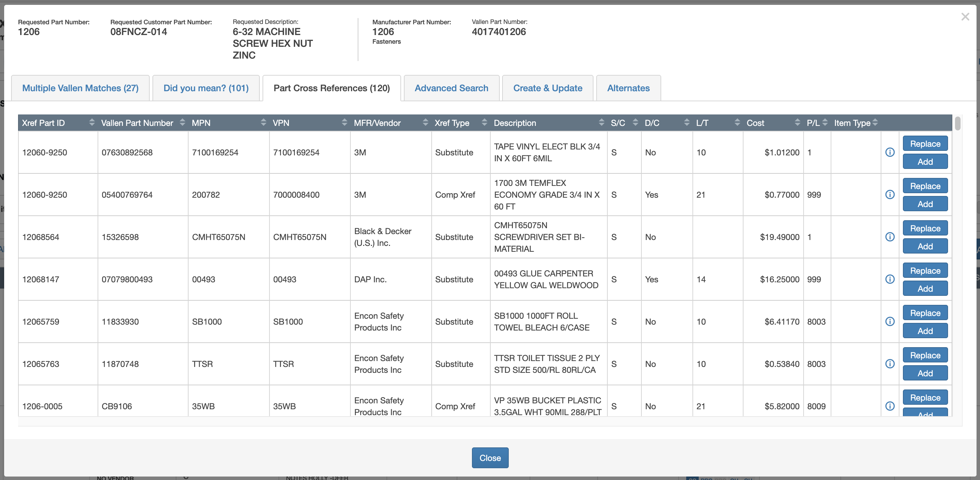Dismiss the dialog with the X icon
980x480 pixels.
(x=965, y=16)
